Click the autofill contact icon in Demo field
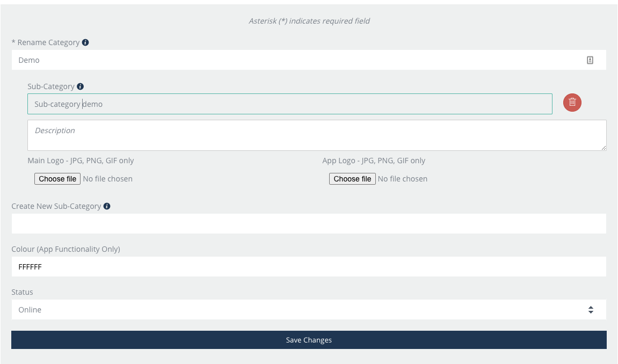618x364 pixels. 590,60
